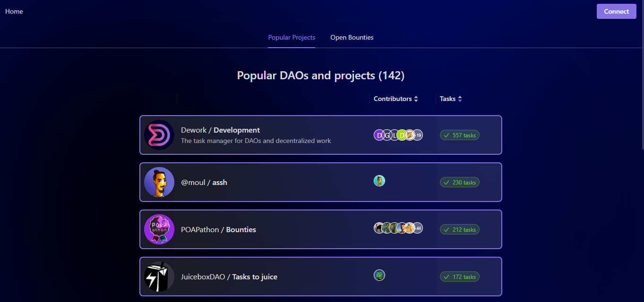
Task: Click the black cat contributor avatar in POAPathon row
Action: point(379,228)
